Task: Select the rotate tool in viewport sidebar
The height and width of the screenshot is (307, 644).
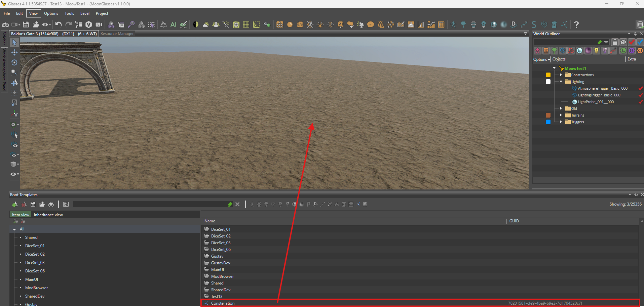Action: click(x=14, y=62)
